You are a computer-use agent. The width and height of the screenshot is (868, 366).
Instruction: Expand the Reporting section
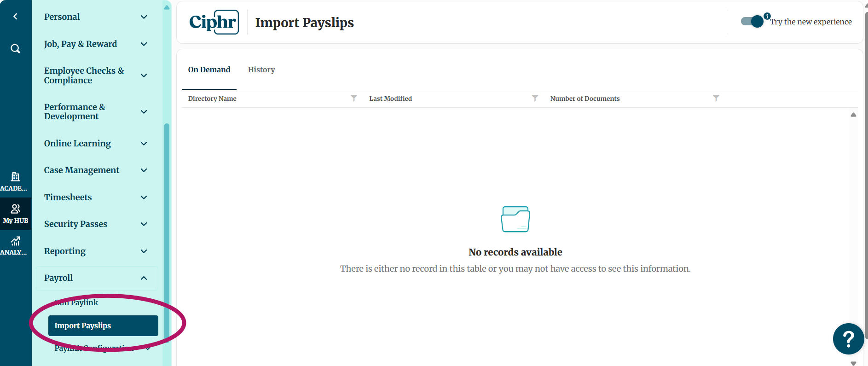[x=96, y=251]
